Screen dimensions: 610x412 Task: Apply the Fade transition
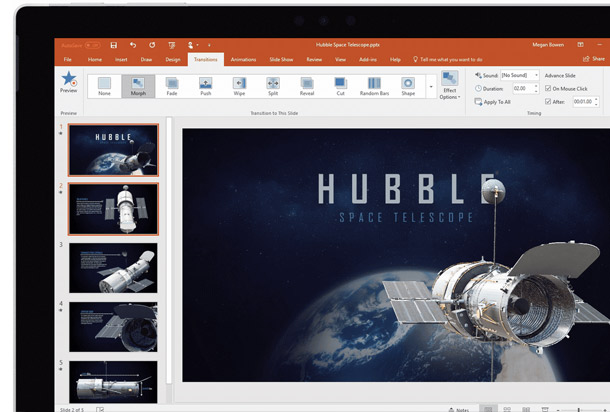[172, 86]
